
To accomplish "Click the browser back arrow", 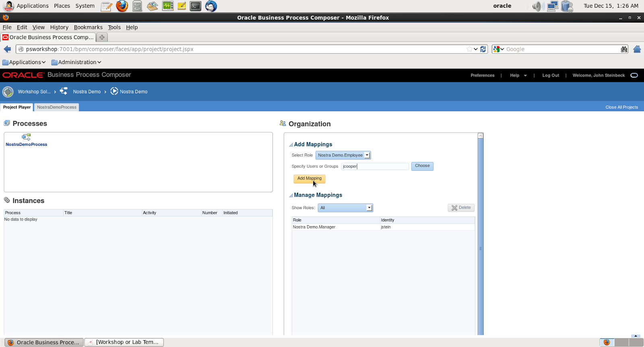I will [x=7, y=49].
